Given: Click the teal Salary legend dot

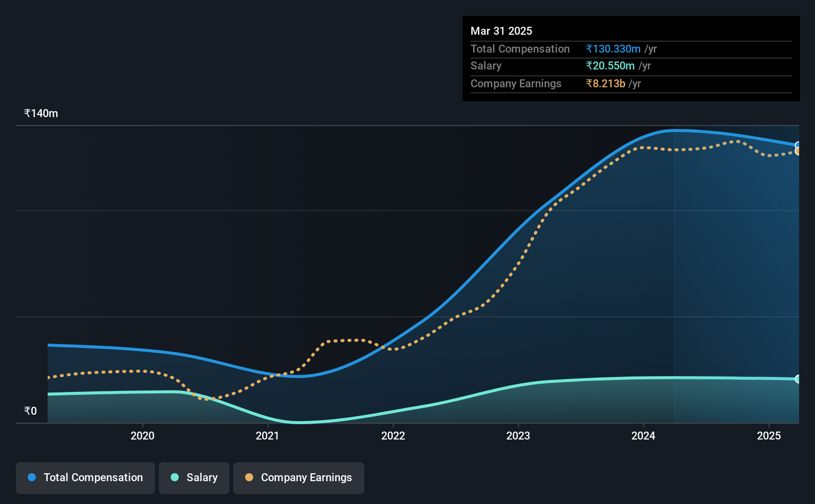Looking at the screenshot, I should click(175, 477).
